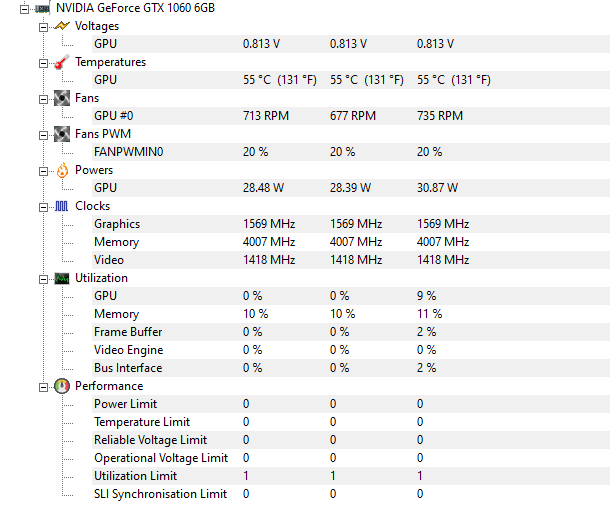Collapse the NVIDIA GeForce GTX 1060 node
611x518 pixels.
pyautogui.click(x=24, y=9)
